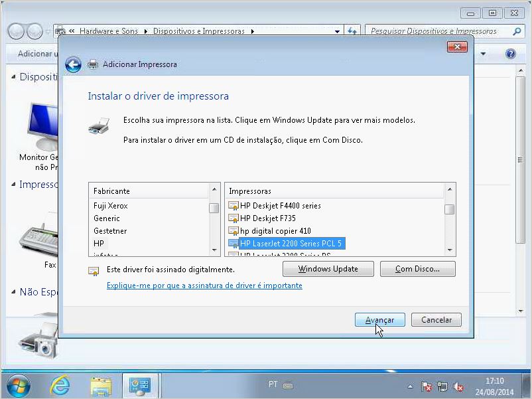This screenshot has width=532, height=399.
Task: Open the help icon in Devices toolbar
Action: pos(510,54)
